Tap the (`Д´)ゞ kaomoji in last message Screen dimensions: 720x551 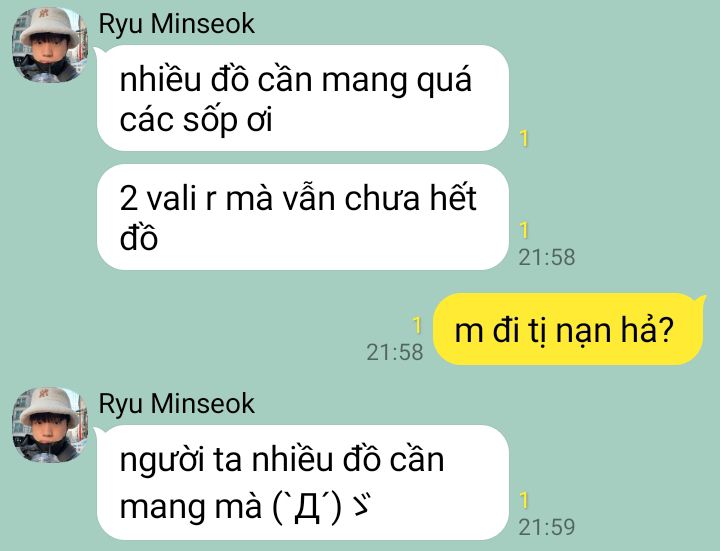[x=322, y=508]
